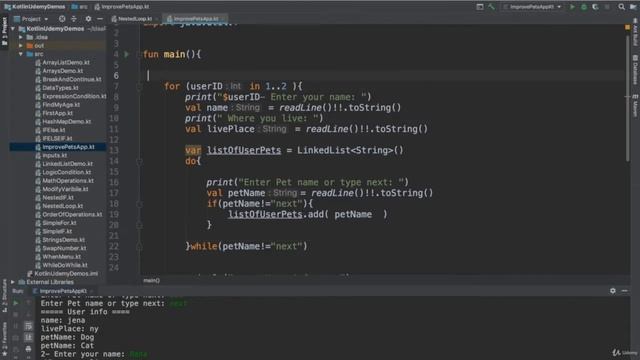Viewport: 640px width, 360px height.
Task: Expand External Libraries node
Action: coord(13,282)
